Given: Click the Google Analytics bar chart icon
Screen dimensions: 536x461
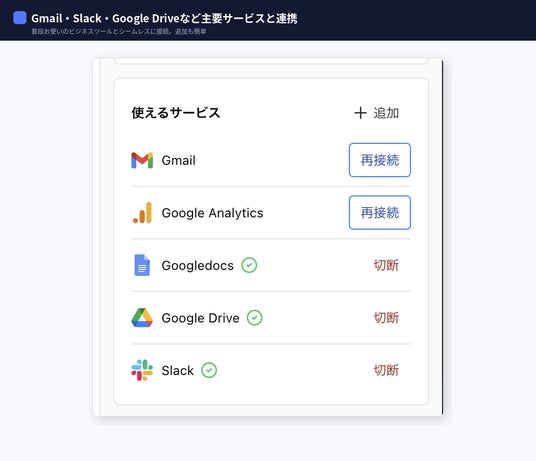Looking at the screenshot, I should click(142, 213).
